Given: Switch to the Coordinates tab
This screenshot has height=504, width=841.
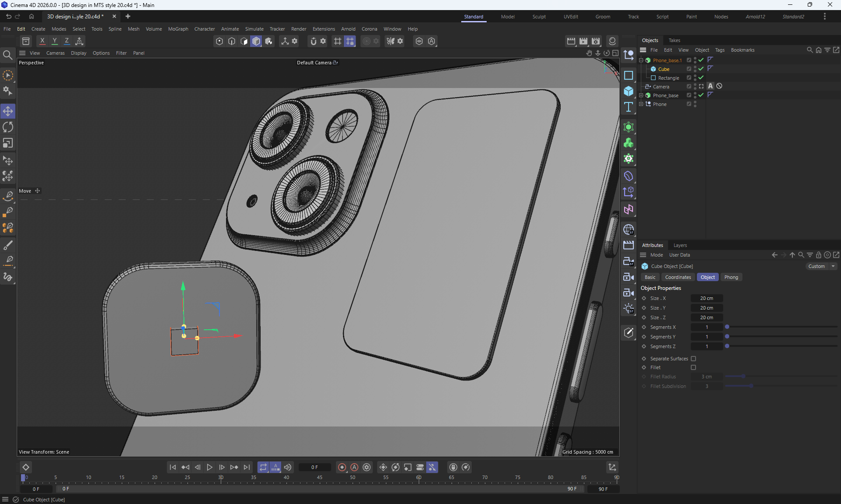Looking at the screenshot, I should 678,277.
